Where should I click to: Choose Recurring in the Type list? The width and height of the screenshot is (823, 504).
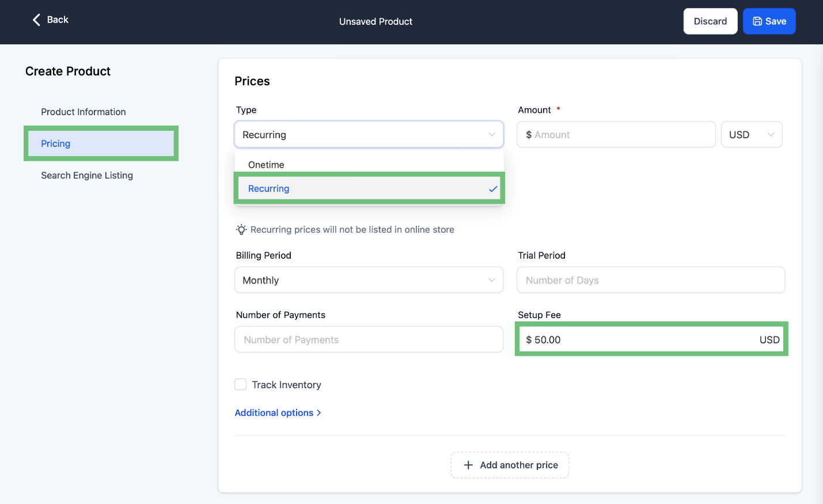(x=369, y=188)
